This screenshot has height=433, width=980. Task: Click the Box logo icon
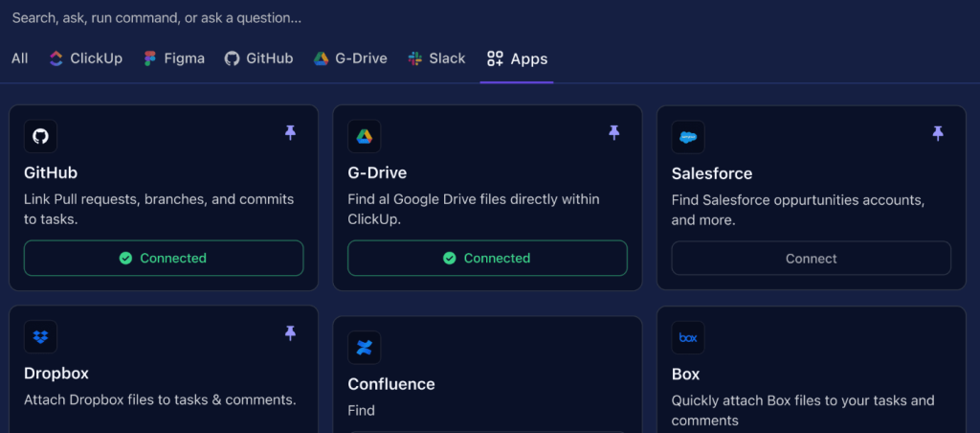coord(688,338)
